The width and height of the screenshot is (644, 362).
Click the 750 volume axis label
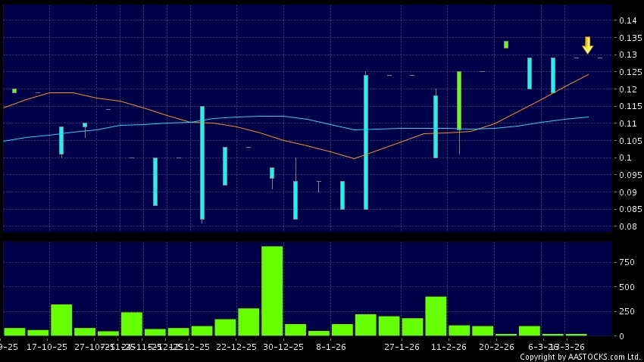[x=627, y=262]
